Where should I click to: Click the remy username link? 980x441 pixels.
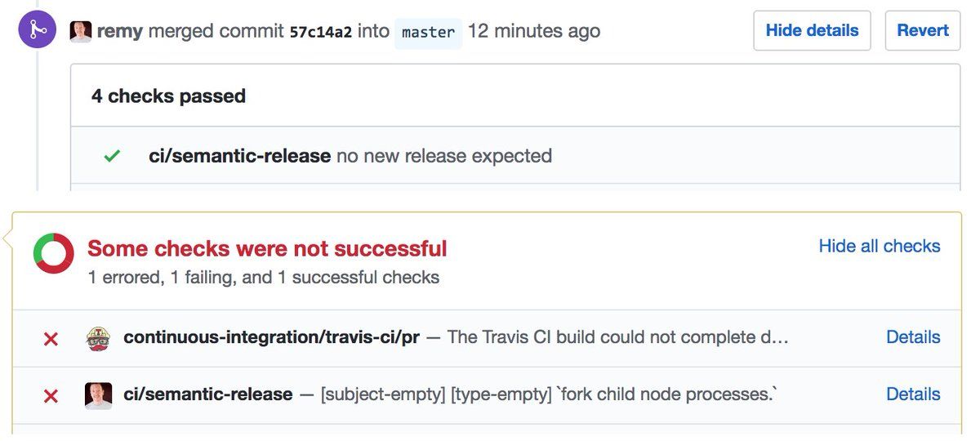coord(120,32)
